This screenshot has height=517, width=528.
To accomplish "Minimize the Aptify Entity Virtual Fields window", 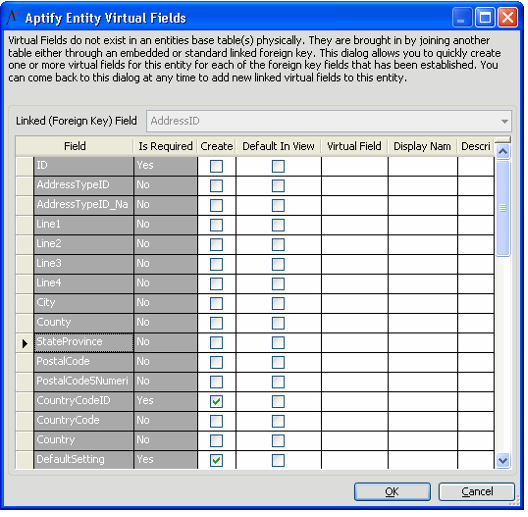I will (462, 17).
